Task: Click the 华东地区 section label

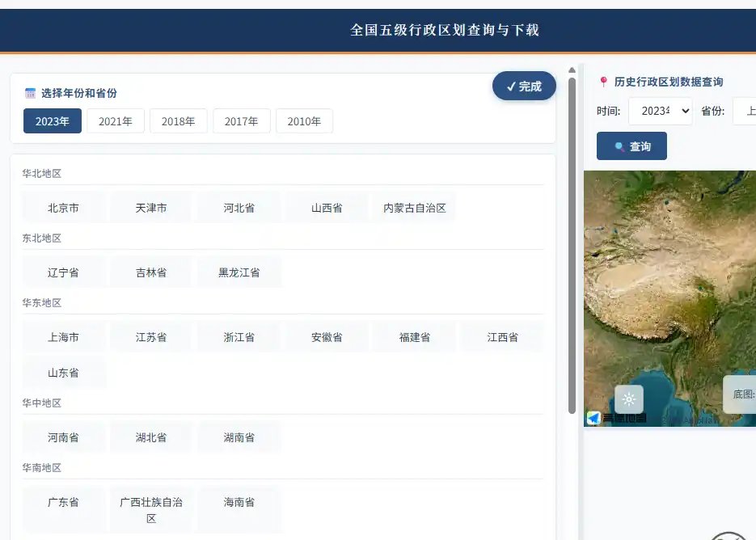Action: pos(41,303)
